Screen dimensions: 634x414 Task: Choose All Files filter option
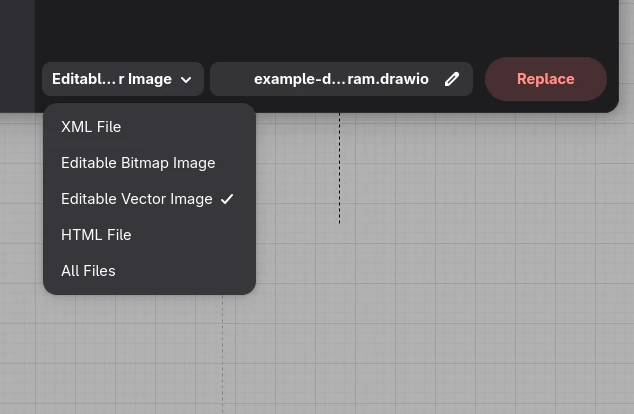[x=88, y=271]
